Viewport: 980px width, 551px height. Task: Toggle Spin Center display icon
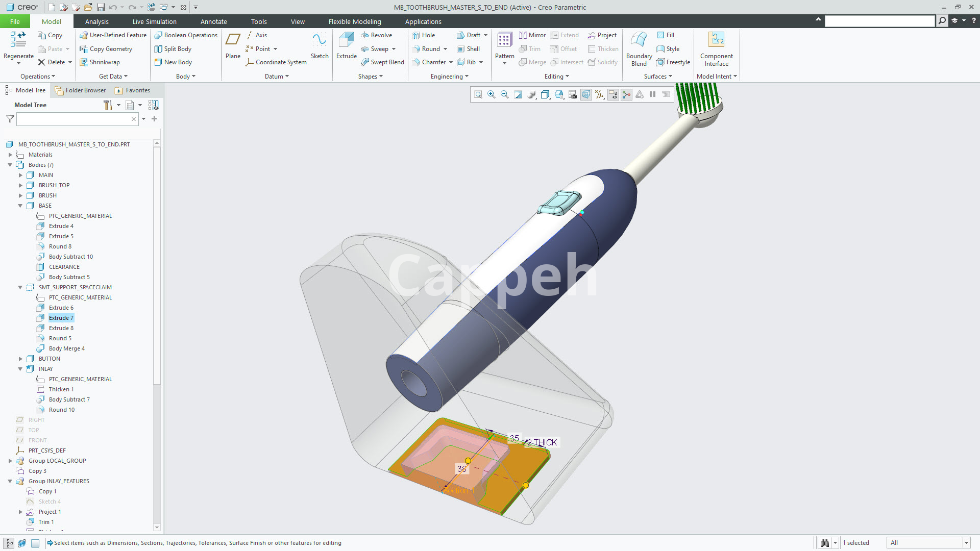[626, 94]
